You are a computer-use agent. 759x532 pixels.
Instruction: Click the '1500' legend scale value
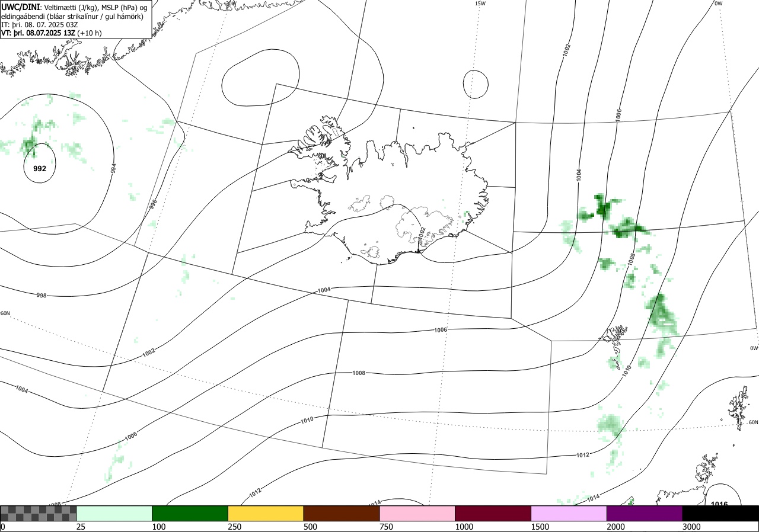point(540,527)
